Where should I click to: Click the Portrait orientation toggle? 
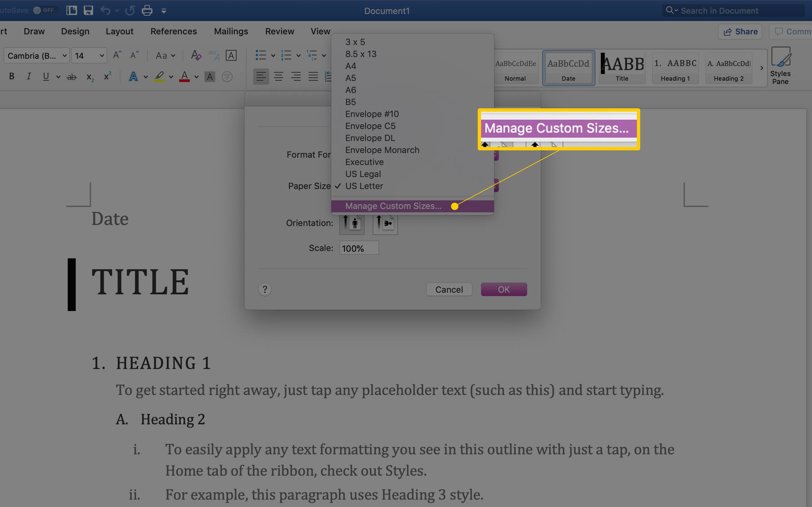[352, 223]
